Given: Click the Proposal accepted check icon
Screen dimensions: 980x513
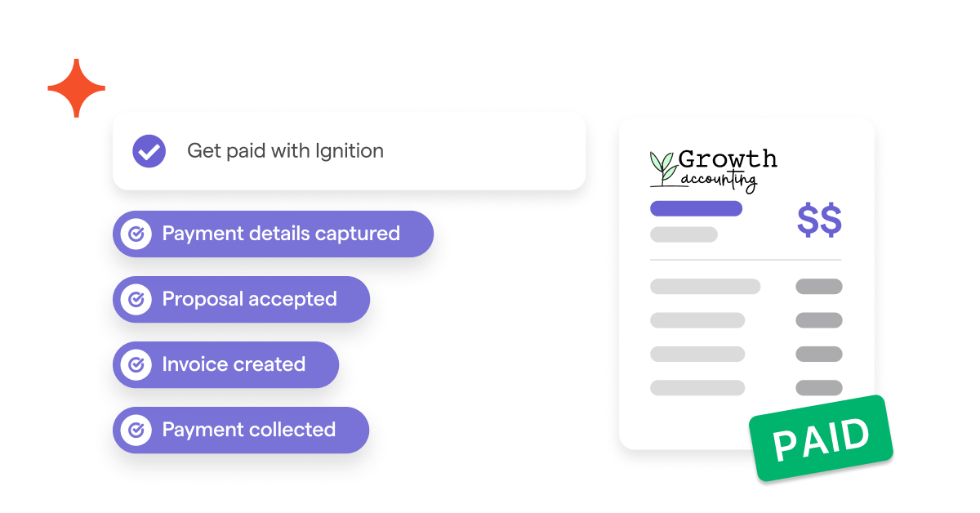Looking at the screenshot, I should [136, 300].
